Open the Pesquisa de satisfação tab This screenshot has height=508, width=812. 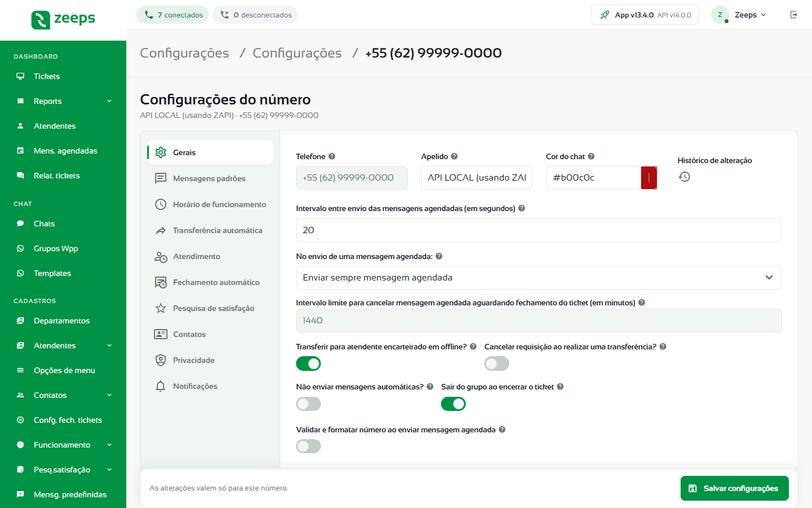[x=210, y=308]
